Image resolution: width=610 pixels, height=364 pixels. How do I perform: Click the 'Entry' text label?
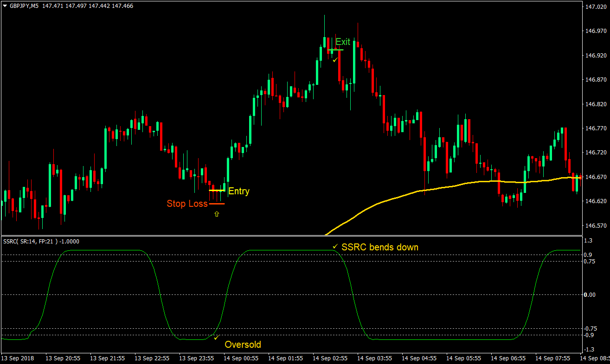point(239,191)
